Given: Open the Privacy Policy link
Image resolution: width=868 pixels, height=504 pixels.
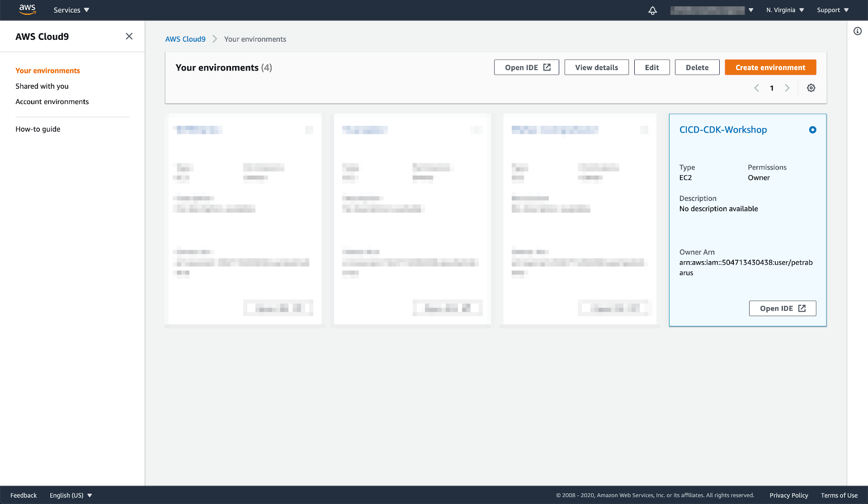Looking at the screenshot, I should tap(788, 495).
